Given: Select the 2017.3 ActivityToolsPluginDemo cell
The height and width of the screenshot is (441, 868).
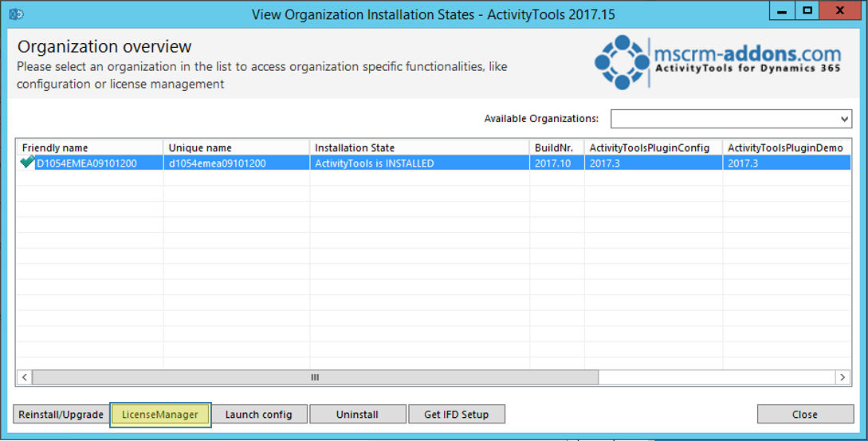Looking at the screenshot, I should [787, 163].
